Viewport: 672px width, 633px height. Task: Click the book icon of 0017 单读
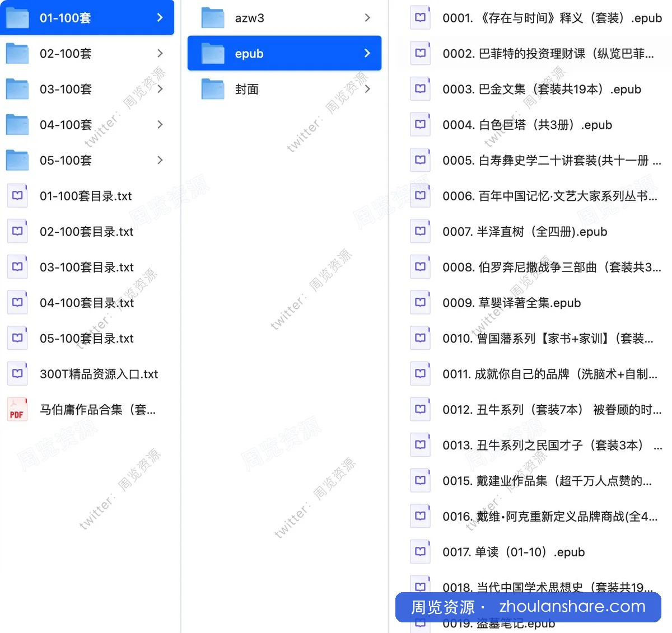[x=421, y=552]
